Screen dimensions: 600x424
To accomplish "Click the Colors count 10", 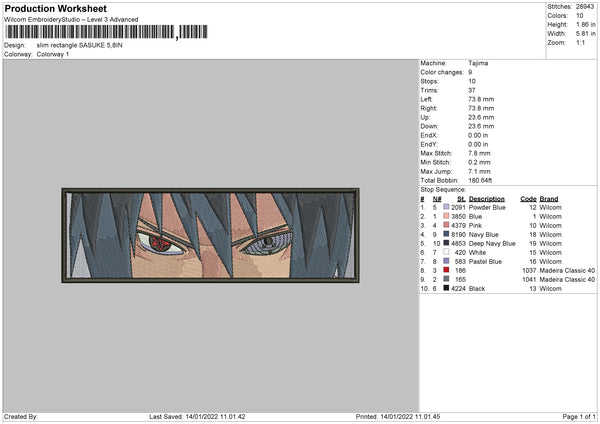I will 579,16.
